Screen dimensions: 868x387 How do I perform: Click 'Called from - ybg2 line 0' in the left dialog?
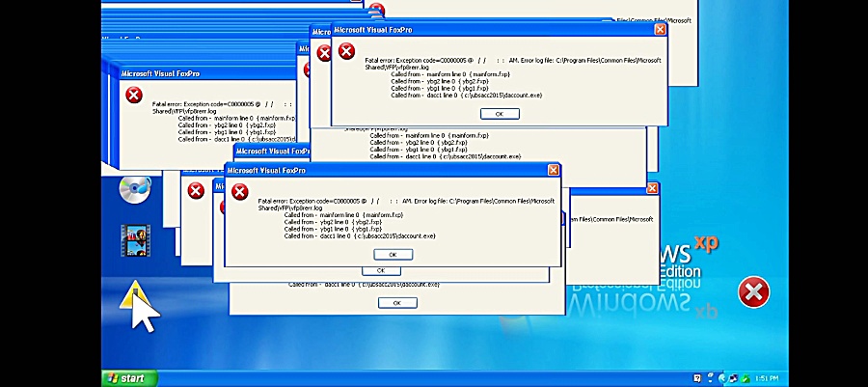point(210,125)
